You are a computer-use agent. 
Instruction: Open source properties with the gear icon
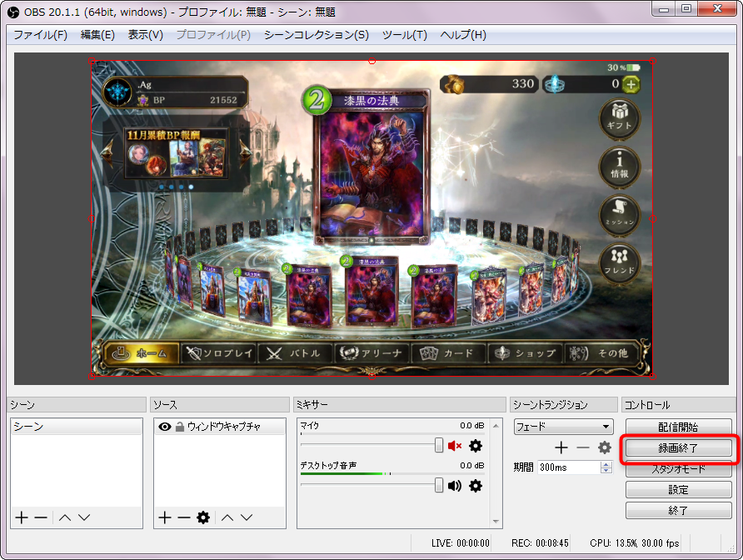click(x=203, y=517)
